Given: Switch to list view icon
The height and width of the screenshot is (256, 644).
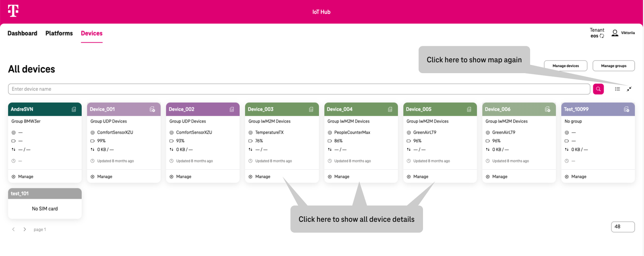Looking at the screenshot, I should click(617, 89).
